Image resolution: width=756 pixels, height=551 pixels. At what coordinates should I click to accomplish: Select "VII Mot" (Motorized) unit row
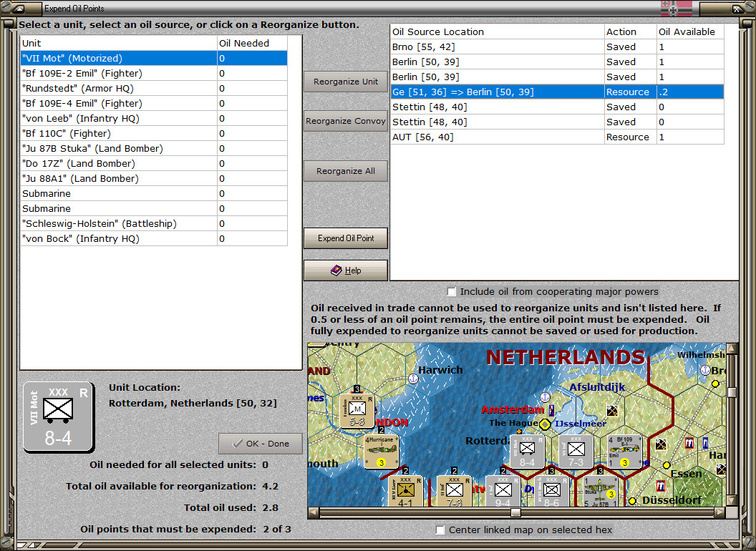[154, 59]
